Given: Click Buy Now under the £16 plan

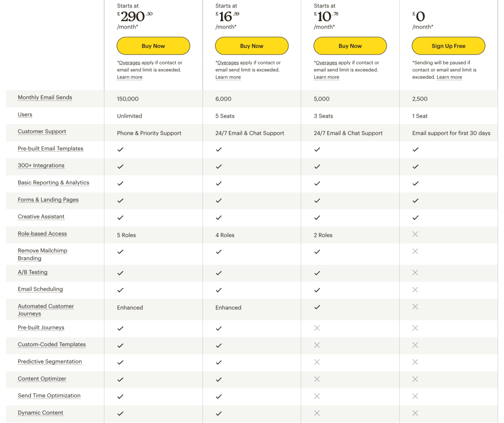Looking at the screenshot, I should [x=252, y=46].
